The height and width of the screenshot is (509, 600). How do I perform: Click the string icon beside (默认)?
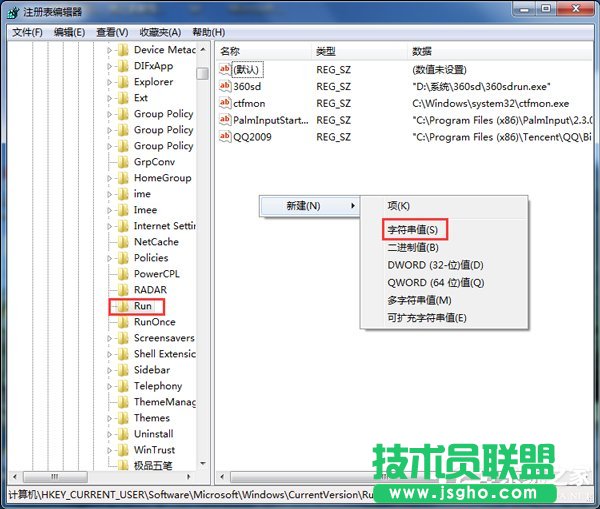click(225, 69)
